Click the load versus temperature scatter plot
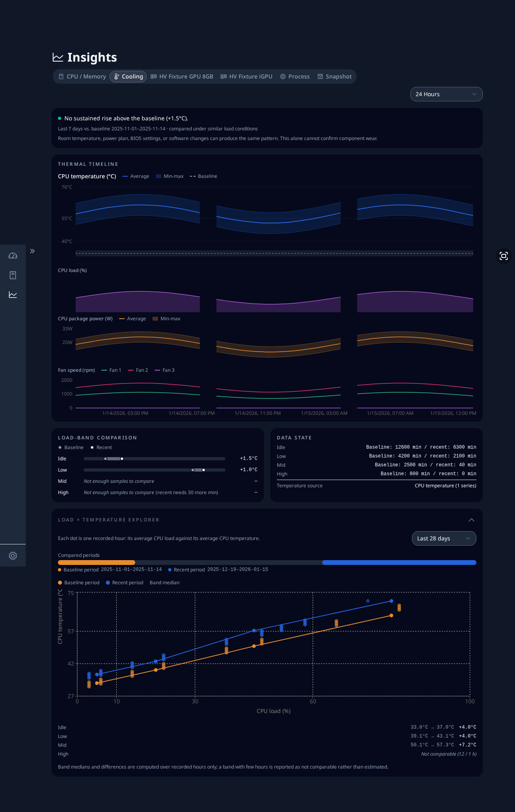This screenshot has width=515, height=812. pos(274,644)
